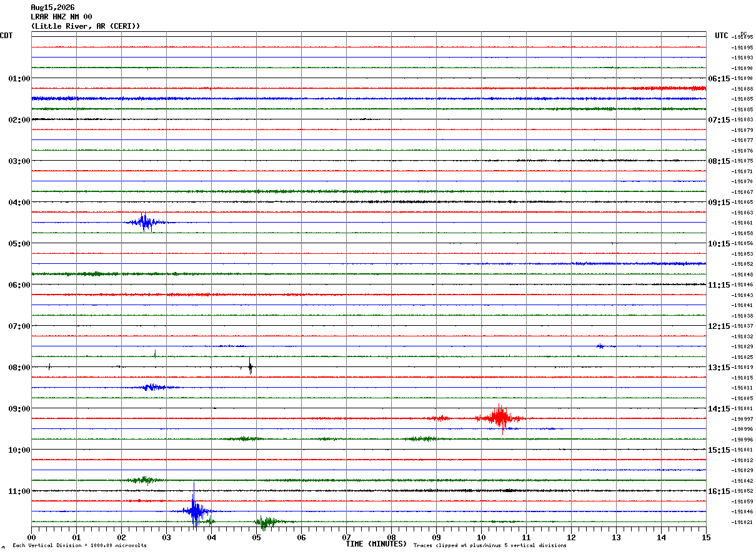Viewport: 756px width, 554px height.
Task: Click the CDT timezone label
Action: 6,36
